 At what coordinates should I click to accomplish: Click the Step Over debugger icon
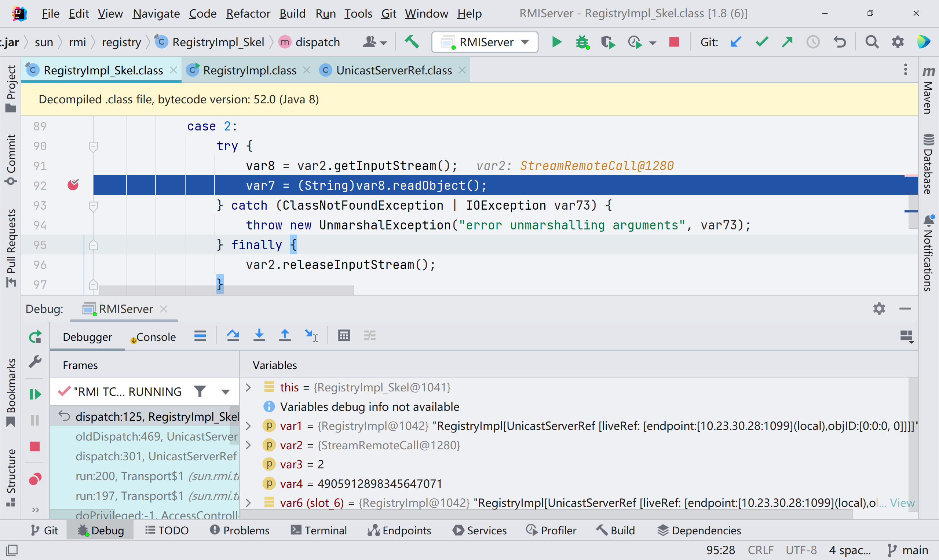pyautogui.click(x=233, y=335)
